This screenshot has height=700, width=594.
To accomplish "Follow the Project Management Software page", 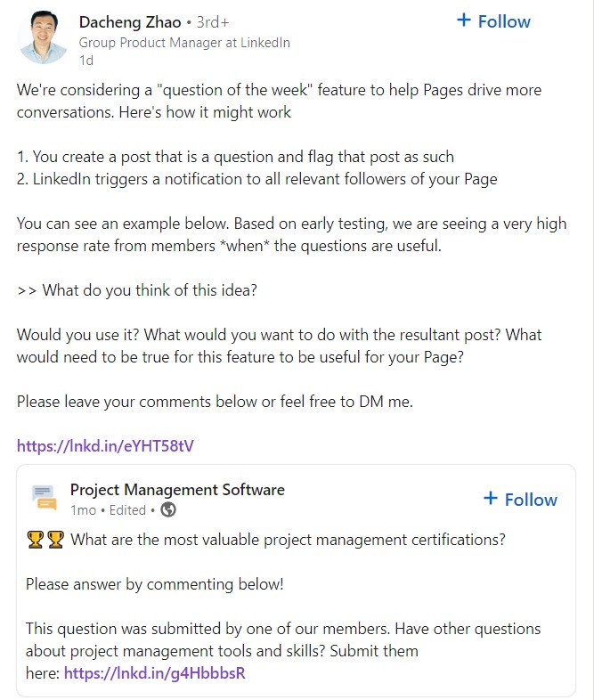I will click(520, 499).
